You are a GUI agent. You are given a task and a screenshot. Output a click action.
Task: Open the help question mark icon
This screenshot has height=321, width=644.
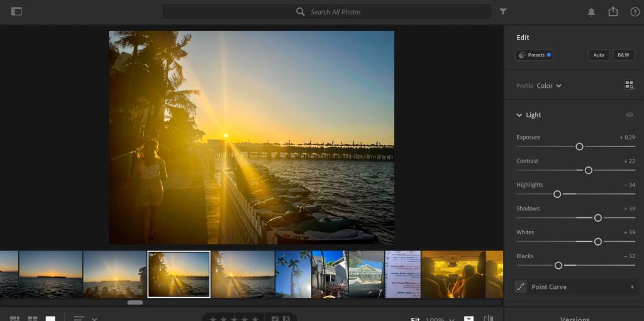pyautogui.click(x=635, y=12)
